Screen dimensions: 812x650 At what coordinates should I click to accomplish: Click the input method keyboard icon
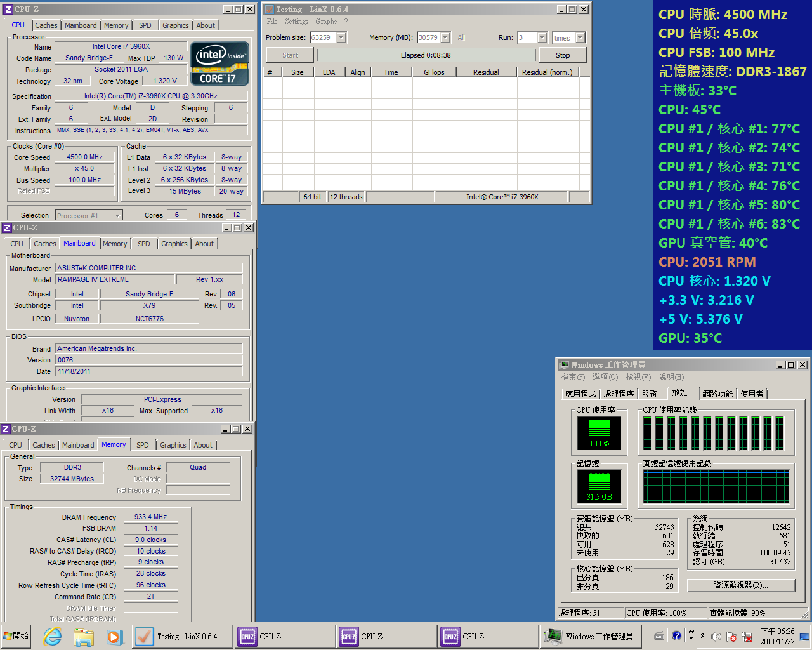pos(660,635)
